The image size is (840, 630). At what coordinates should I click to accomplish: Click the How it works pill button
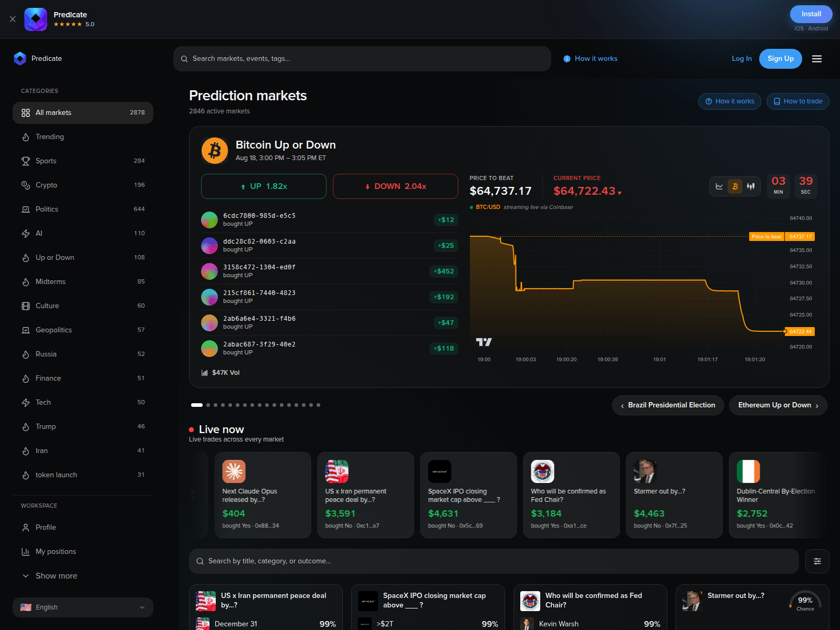pyautogui.click(x=730, y=101)
